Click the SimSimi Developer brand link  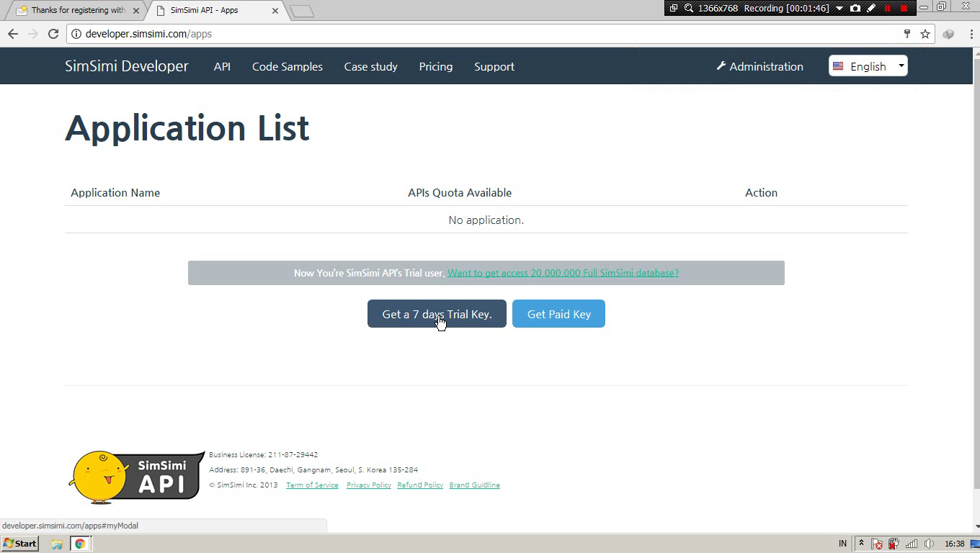pos(127,66)
